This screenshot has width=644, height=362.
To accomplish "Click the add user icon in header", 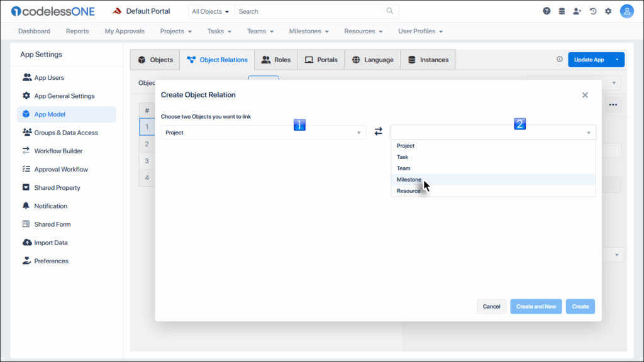I will pyautogui.click(x=577, y=11).
